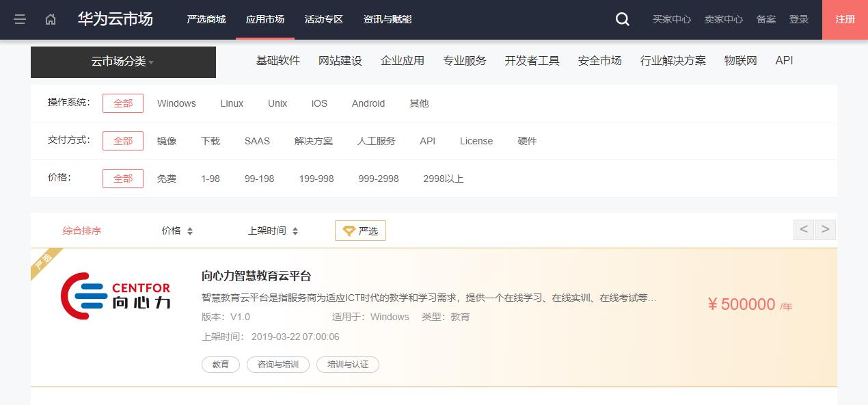Filter delivery method by API
This screenshot has width=868, height=405.
click(x=428, y=141)
